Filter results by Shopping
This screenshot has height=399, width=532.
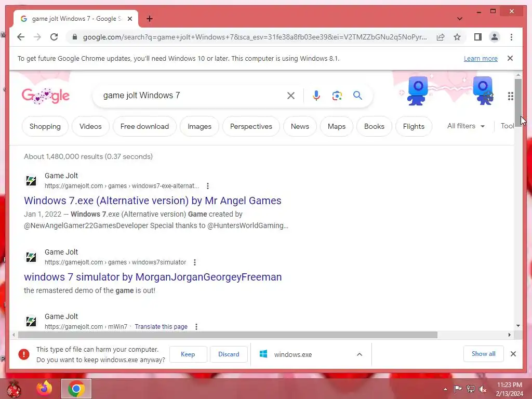tap(45, 126)
